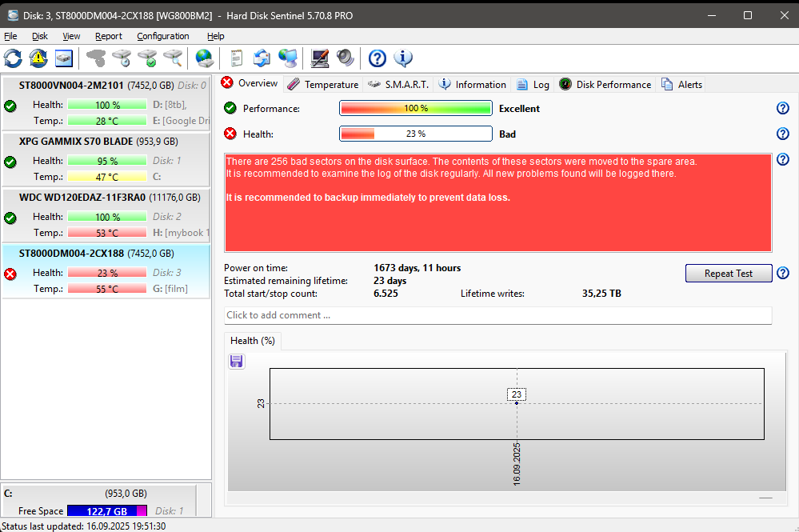Viewport: 799px width, 532px height.
Task: Switch to the Temperature tab
Action: pyautogui.click(x=322, y=85)
